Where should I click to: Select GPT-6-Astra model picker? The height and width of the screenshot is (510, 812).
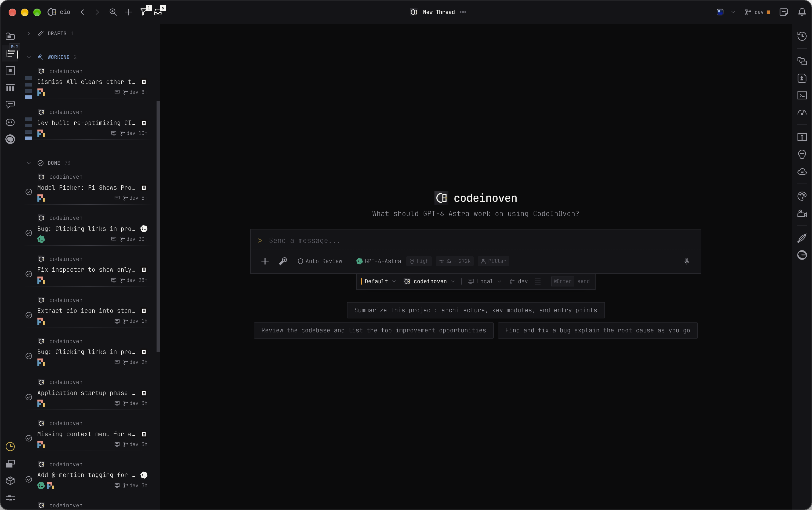(379, 261)
